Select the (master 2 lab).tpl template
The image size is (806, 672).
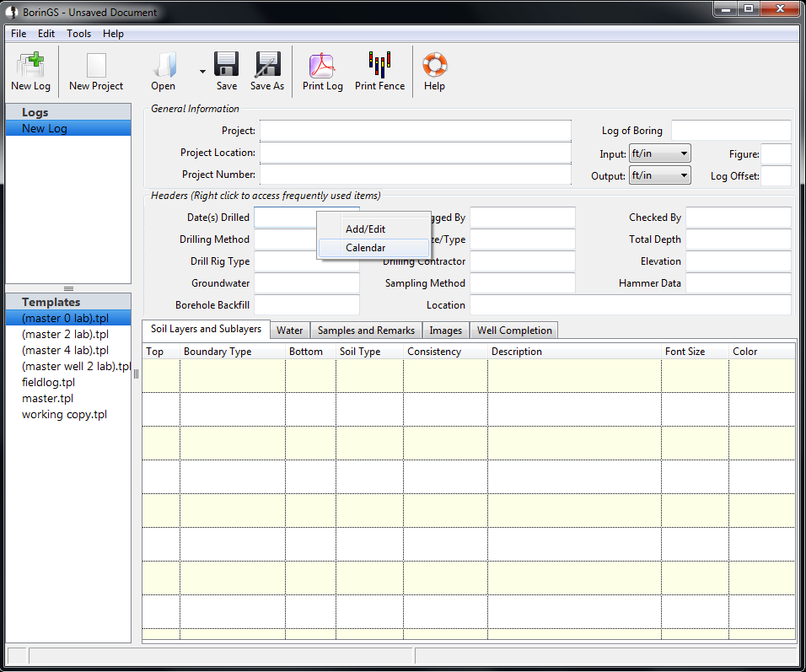pos(68,334)
